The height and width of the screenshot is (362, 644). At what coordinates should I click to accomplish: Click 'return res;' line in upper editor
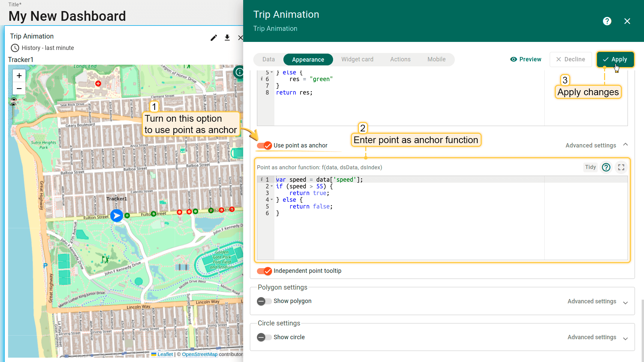point(294,93)
